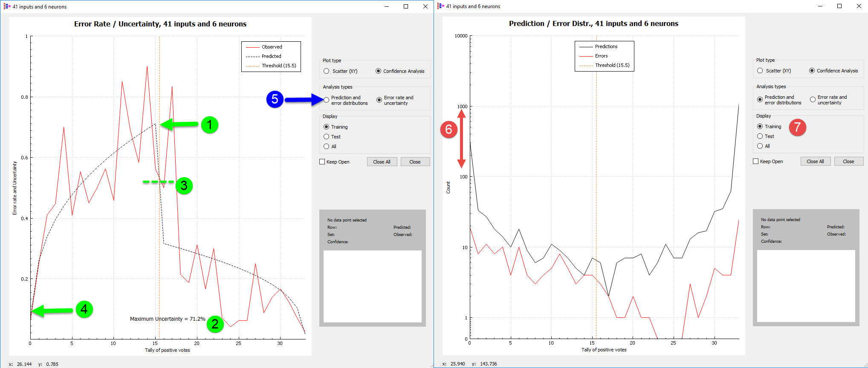Click the app icon in left window title bar
This screenshot has width=868, height=368.
click(7, 6)
